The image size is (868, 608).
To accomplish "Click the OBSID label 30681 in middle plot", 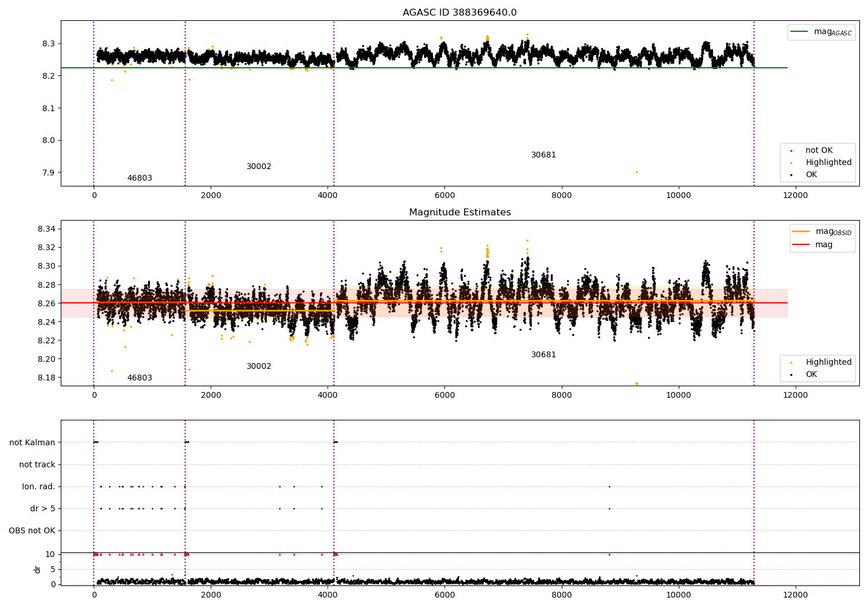I will pyautogui.click(x=543, y=355).
